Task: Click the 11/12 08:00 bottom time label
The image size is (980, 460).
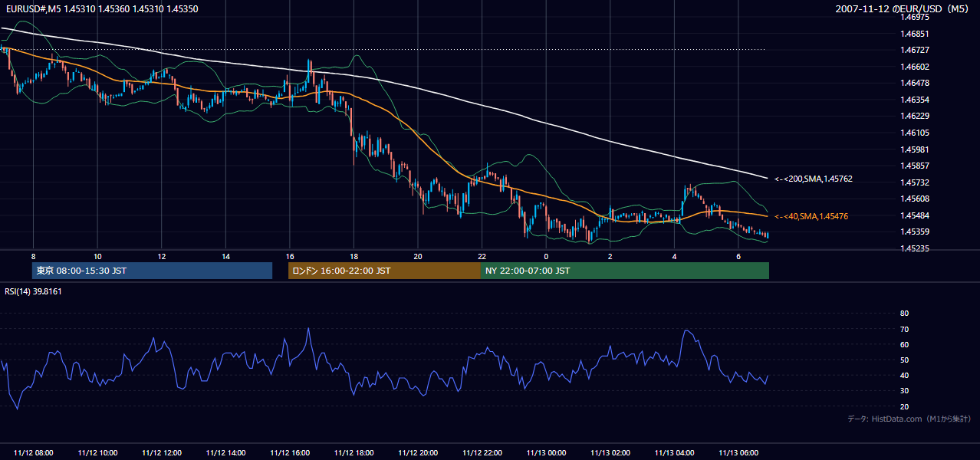Action: tap(34, 453)
